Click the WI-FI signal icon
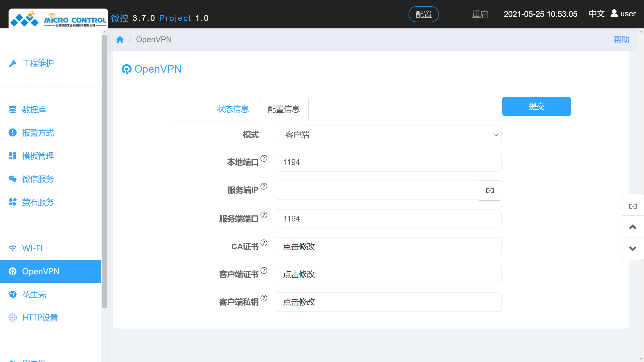This screenshot has height=362, width=644. 13,248
